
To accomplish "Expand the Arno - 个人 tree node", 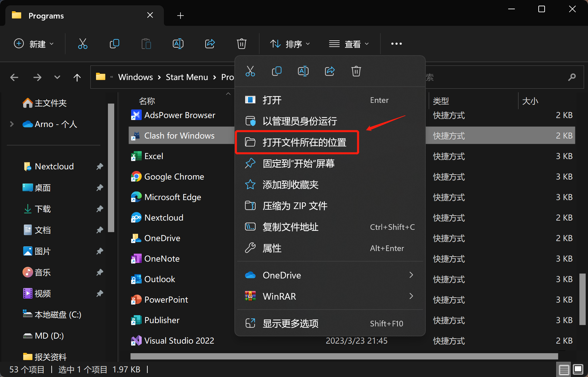I will (12, 124).
